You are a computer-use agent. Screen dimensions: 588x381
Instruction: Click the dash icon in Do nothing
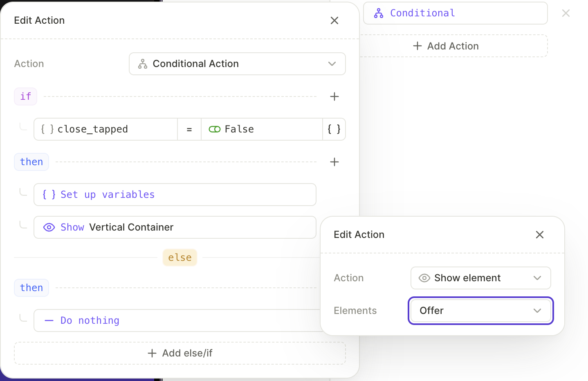pyautogui.click(x=49, y=320)
